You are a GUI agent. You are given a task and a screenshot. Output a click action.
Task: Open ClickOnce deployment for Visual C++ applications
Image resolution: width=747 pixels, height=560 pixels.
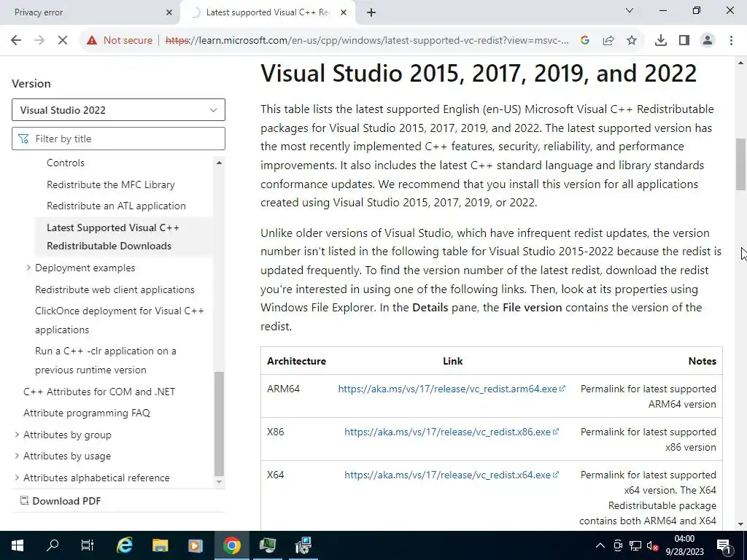tap(119, 320)
